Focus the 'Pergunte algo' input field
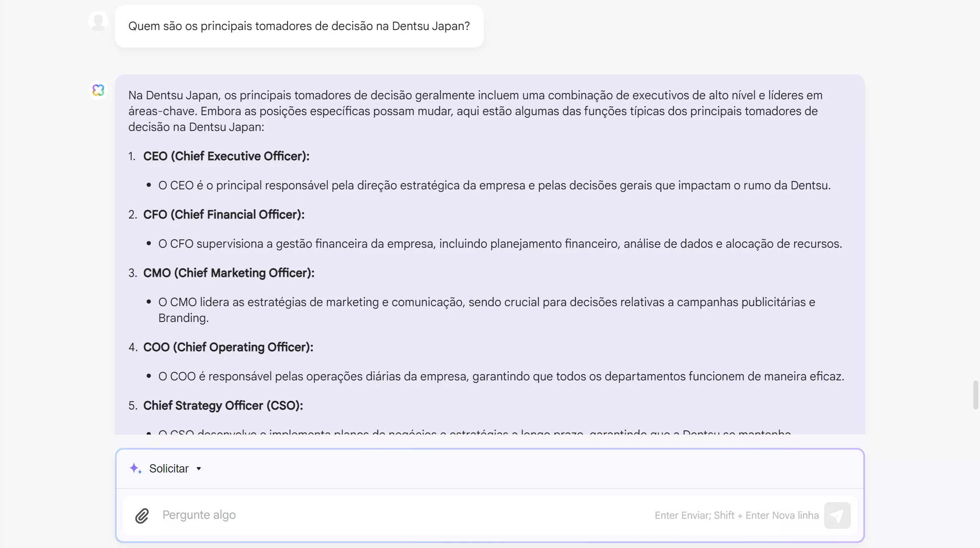The height and width of the screenshot is (548, 980). 375,515
